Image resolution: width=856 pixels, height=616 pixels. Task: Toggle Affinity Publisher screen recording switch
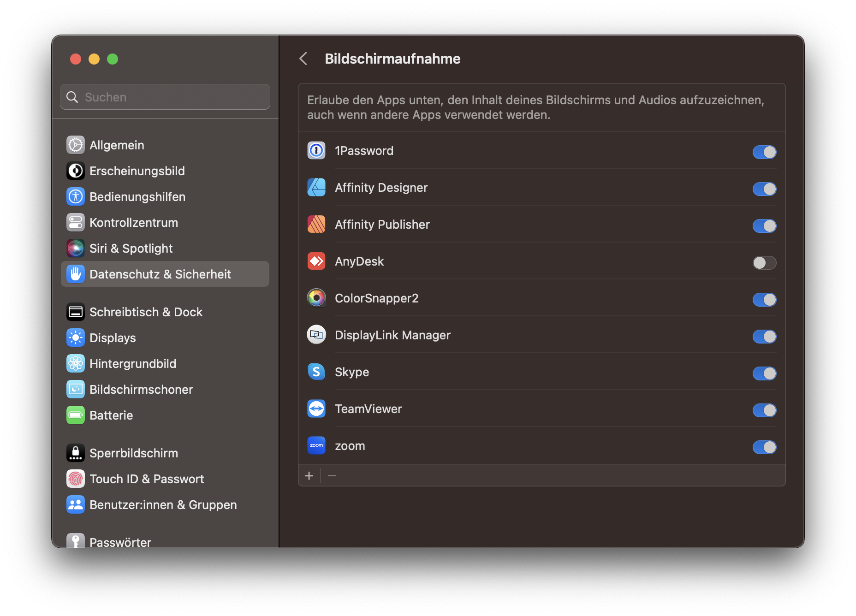764,225
